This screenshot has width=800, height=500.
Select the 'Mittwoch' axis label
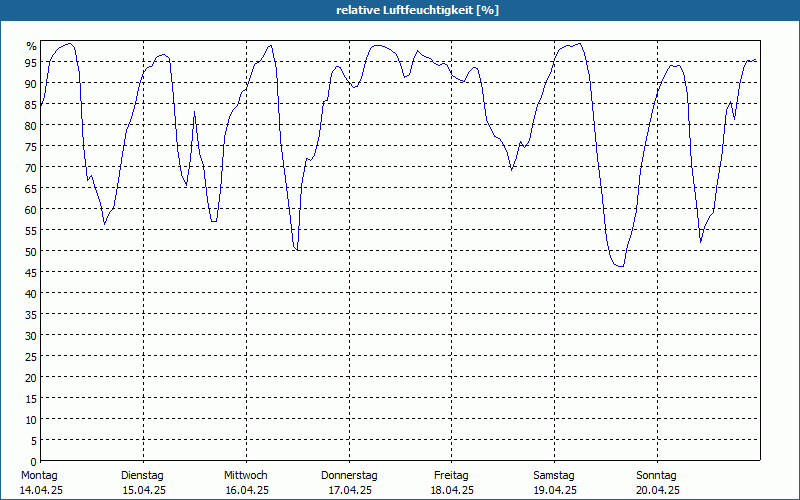(245, 475)
